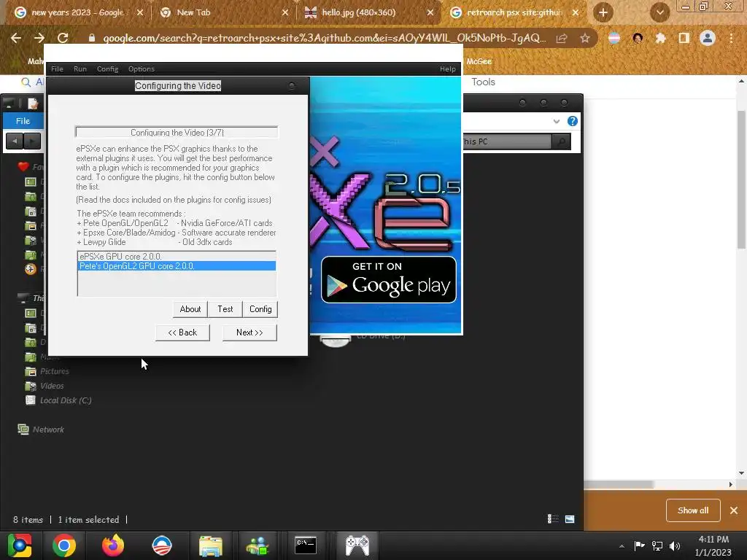747x560 pixels.
Task: Open the ePSXe gamepad taskbar icon
Action: pos(357,545)
